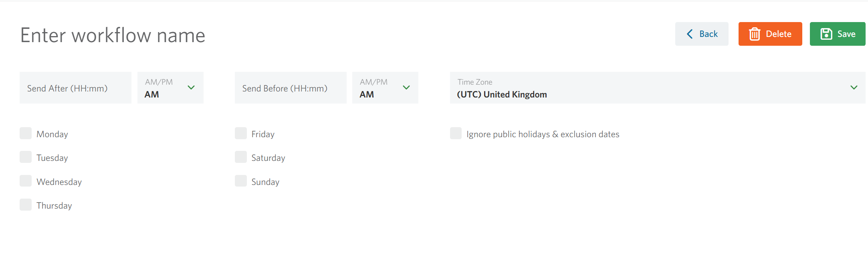Expand the Time Zone dropdown
The width and height of the screenshot is (868, 268).
point(658,87)
